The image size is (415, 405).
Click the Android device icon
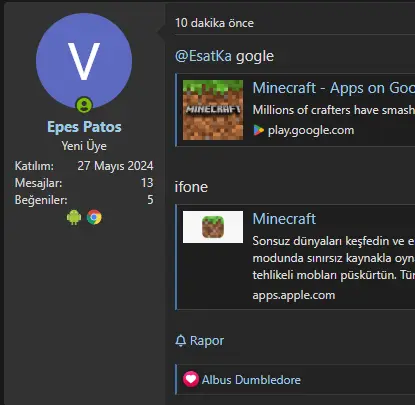[74, 217]
